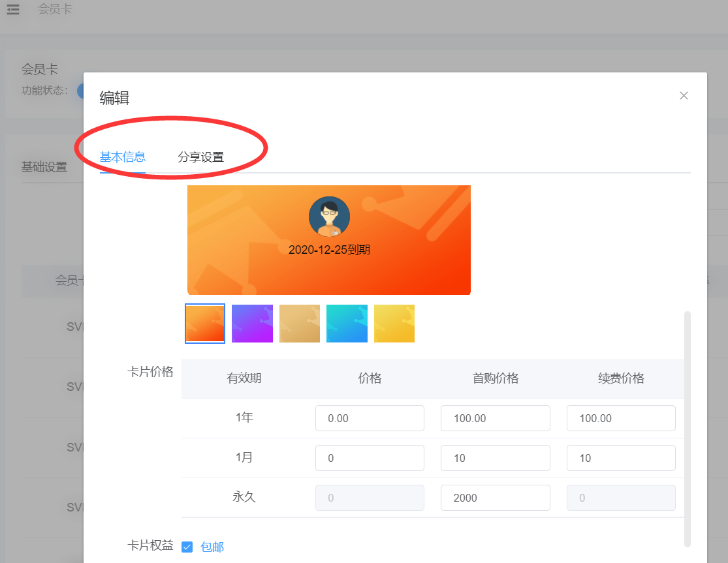
Task: Click the 1年 价格 input field
Action: click(x=370, y=418)
